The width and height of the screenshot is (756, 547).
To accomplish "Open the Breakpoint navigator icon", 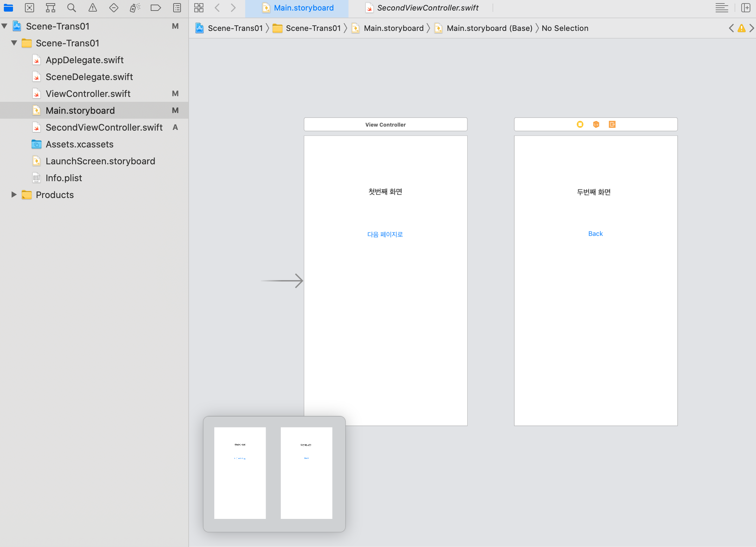I will [x=156, y=8].
